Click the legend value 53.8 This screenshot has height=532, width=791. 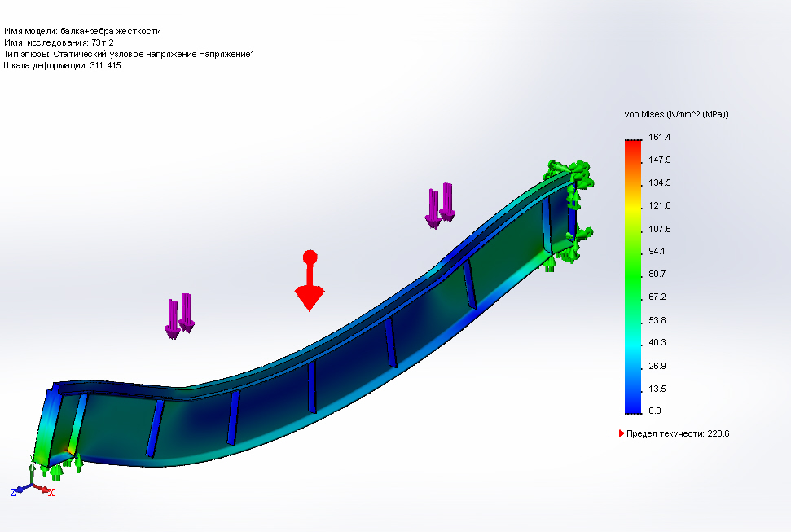(657, 320)
